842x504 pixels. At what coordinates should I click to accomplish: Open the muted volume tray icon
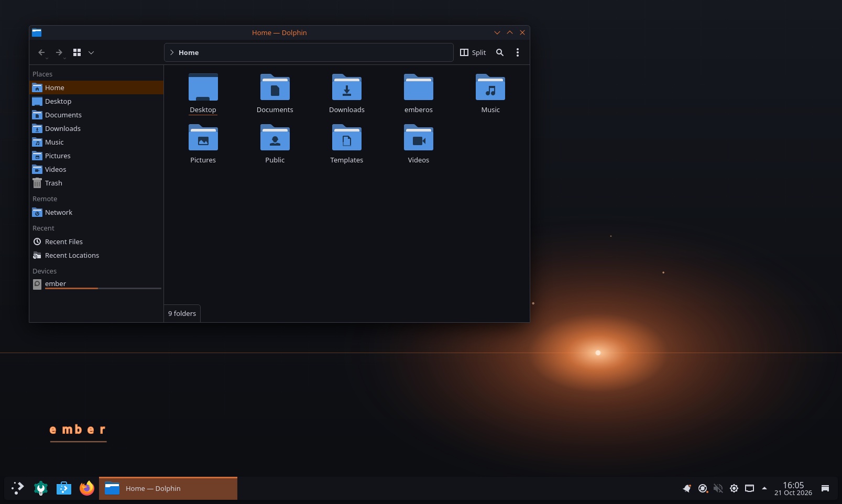coord(718,488)
